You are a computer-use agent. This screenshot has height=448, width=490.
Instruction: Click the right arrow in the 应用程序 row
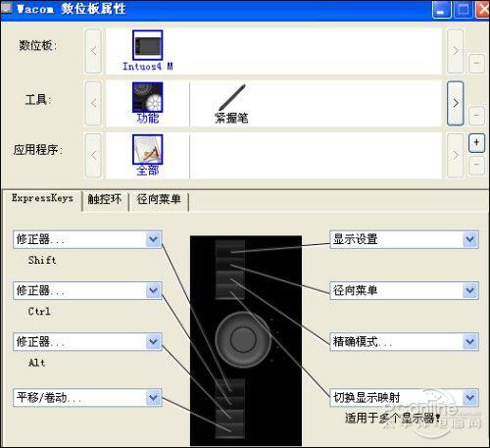coord(455,155)
